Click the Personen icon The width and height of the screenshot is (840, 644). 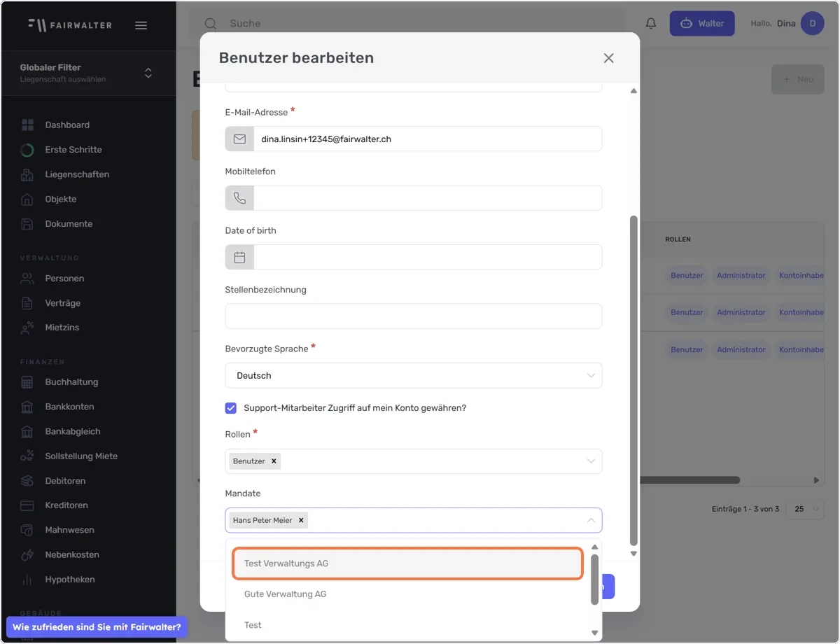click(x=27, y=279)
